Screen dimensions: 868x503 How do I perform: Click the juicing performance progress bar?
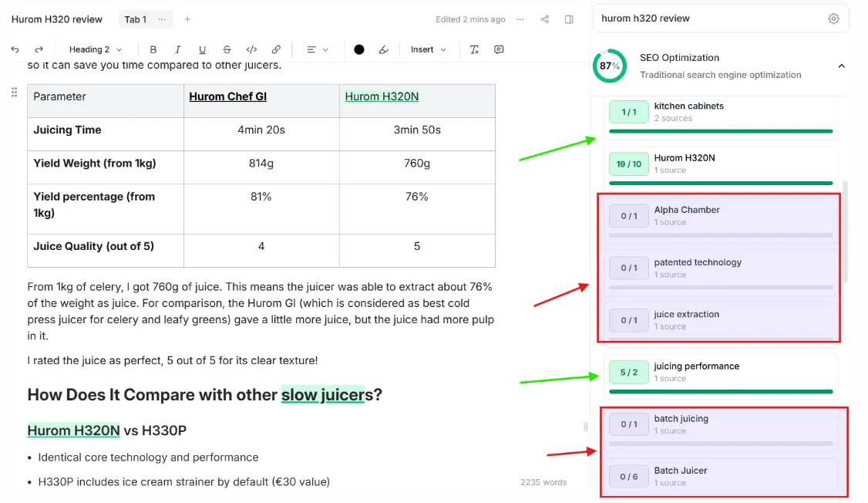721,392
